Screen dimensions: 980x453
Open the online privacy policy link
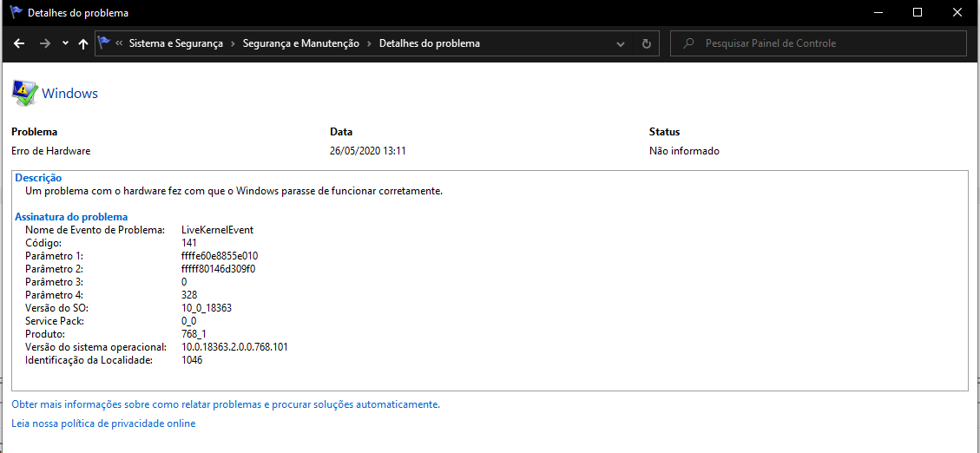coord(104,423)
